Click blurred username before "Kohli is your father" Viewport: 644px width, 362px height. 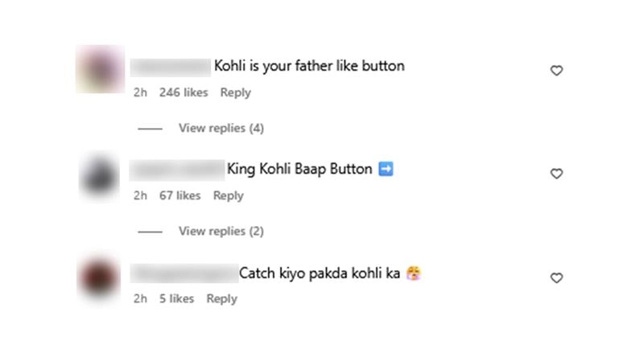click(170, 66)
